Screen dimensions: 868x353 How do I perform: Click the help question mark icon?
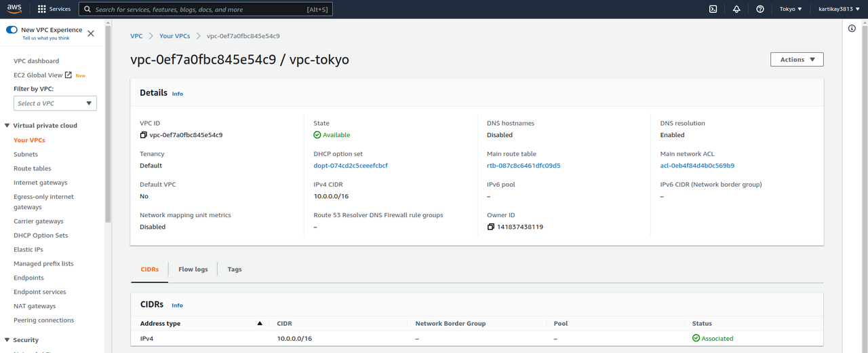(x=760, y=9)
